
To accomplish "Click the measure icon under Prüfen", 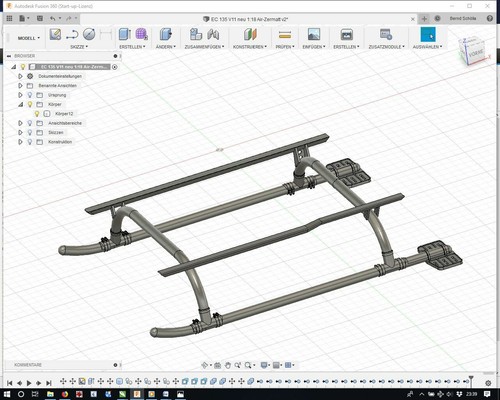I will click(285, 34).
